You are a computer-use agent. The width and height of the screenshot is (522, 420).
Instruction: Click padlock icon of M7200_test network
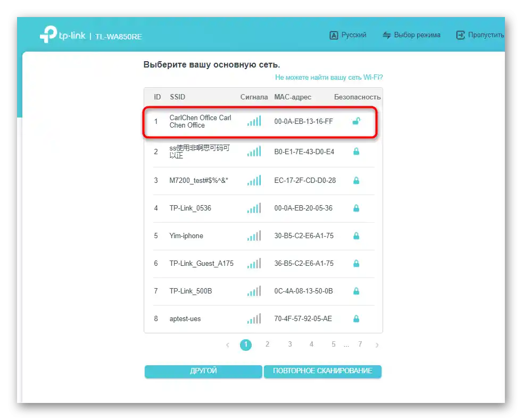pyautogui.click(x=356, y=181)
